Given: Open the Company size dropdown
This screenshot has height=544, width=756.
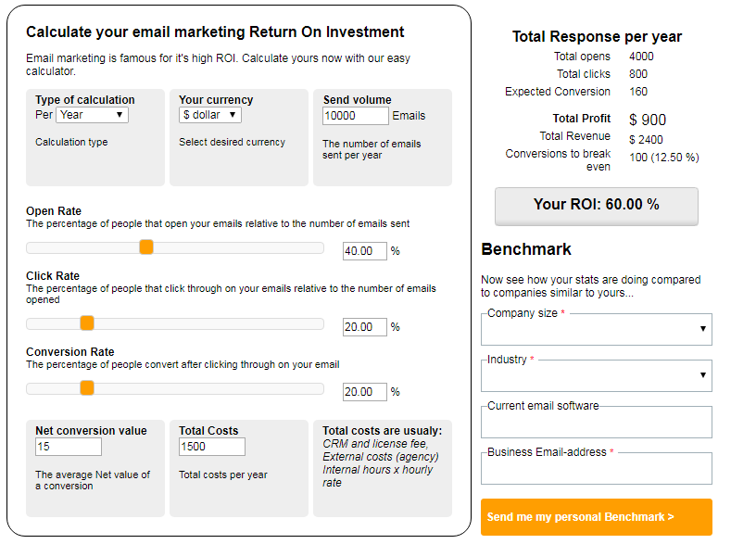Looking at the screenshot, I should point(597,329).
